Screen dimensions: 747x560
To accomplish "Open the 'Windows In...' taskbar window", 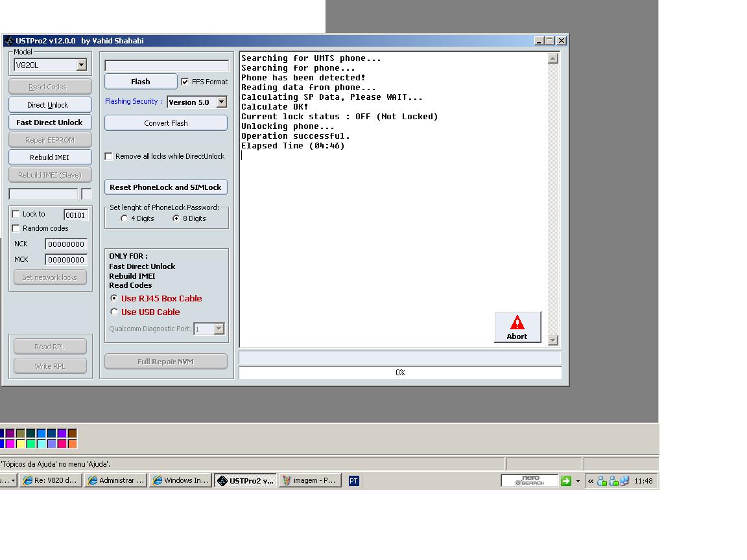I will (180, 481).
